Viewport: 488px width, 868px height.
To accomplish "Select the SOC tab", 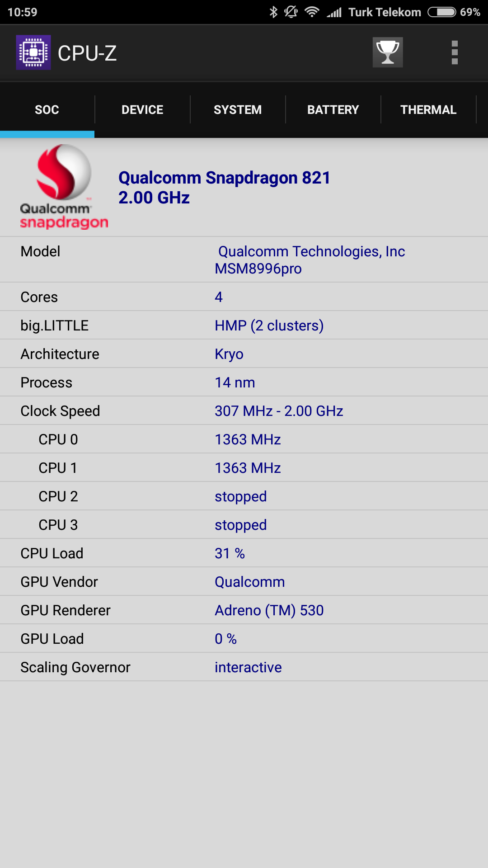I will click(x=47, y=109).
